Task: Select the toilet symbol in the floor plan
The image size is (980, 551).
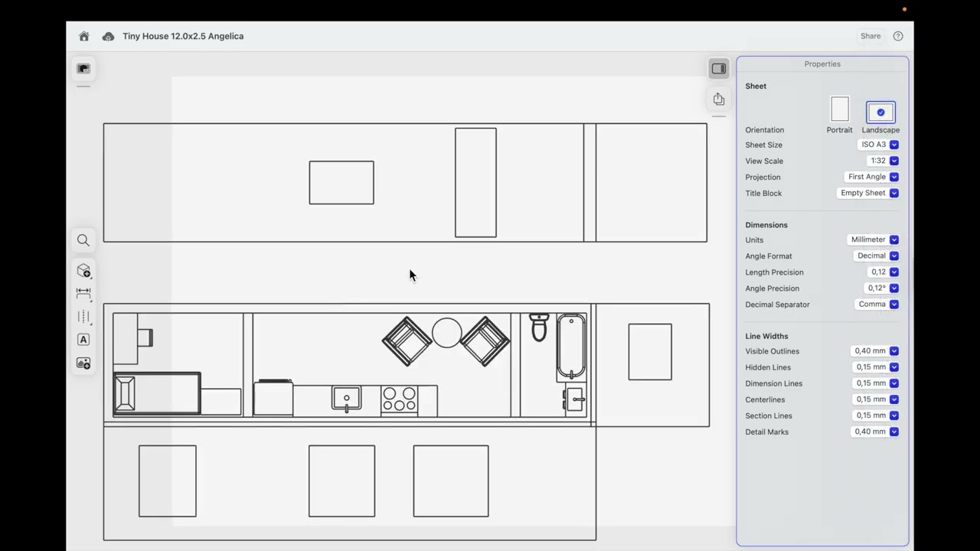Action: (539, 327)
